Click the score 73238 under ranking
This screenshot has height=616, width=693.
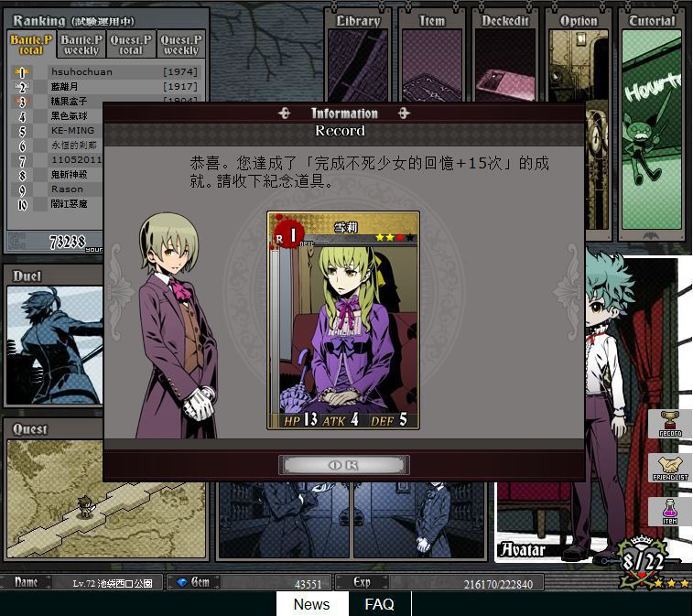coord(68,242)
